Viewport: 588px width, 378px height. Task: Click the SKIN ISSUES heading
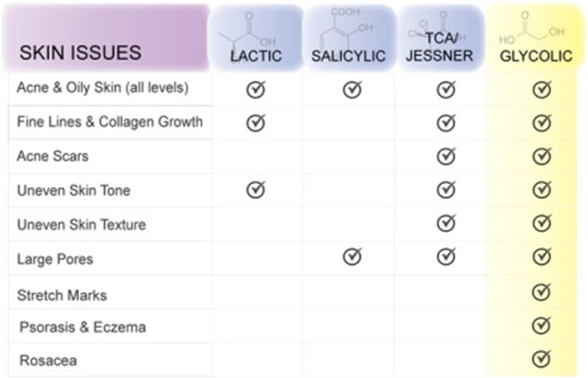pyautogui.click(x=80, y=53)
